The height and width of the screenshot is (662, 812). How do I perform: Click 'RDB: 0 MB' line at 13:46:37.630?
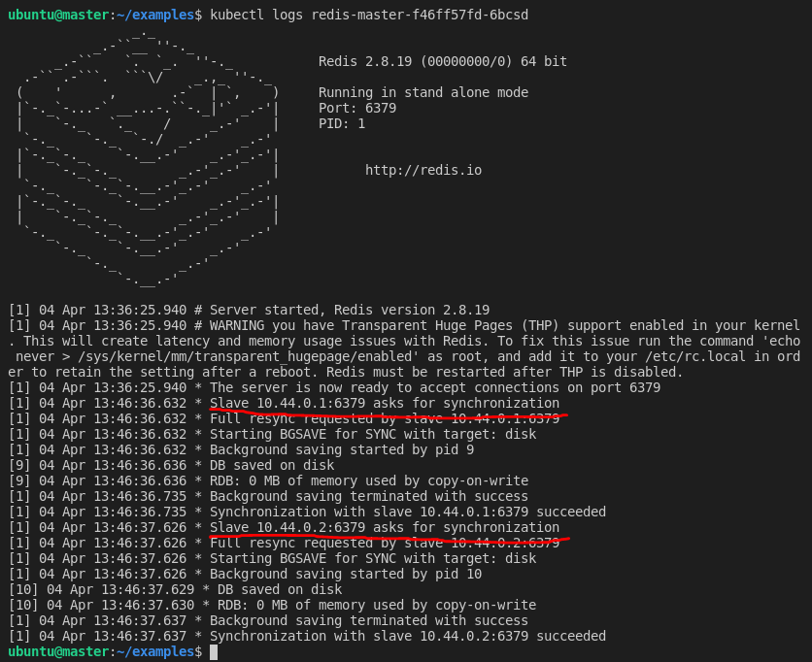[x=272, y=605]
